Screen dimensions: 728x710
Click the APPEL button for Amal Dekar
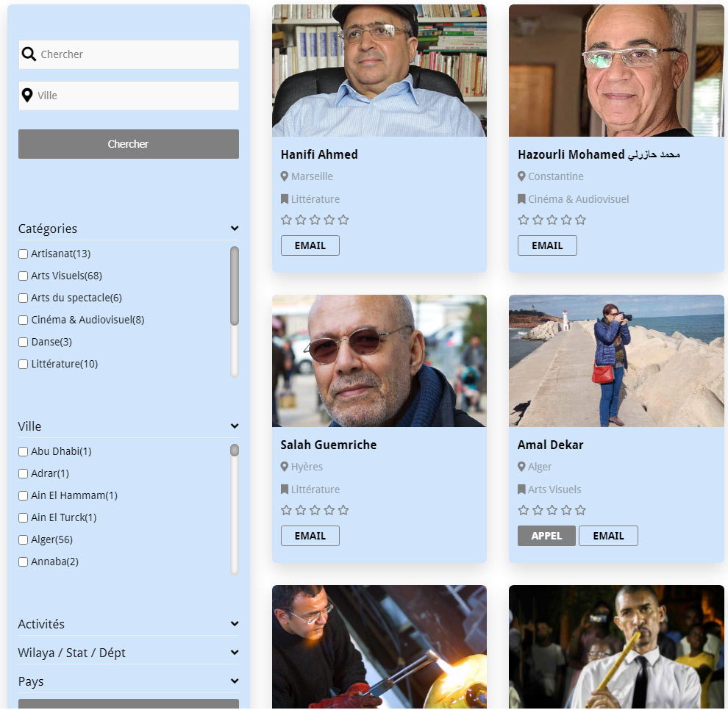[546, 536]
